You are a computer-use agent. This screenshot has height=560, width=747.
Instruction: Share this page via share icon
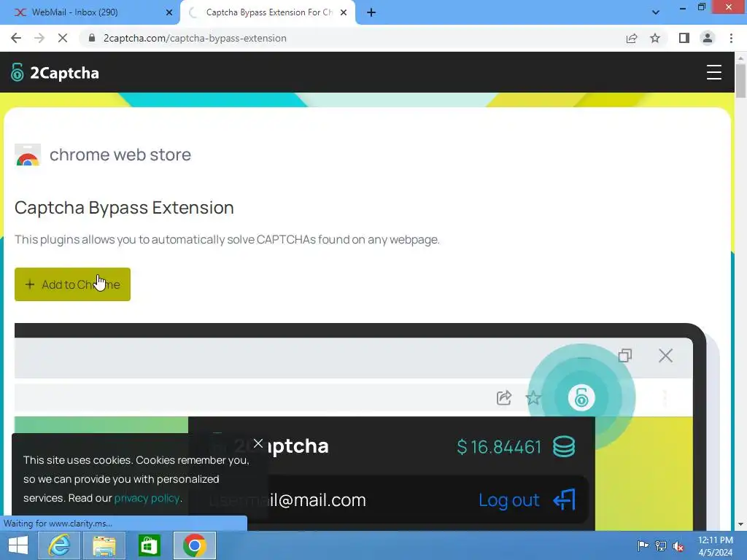pyautogui.click(x=632, y=38)
